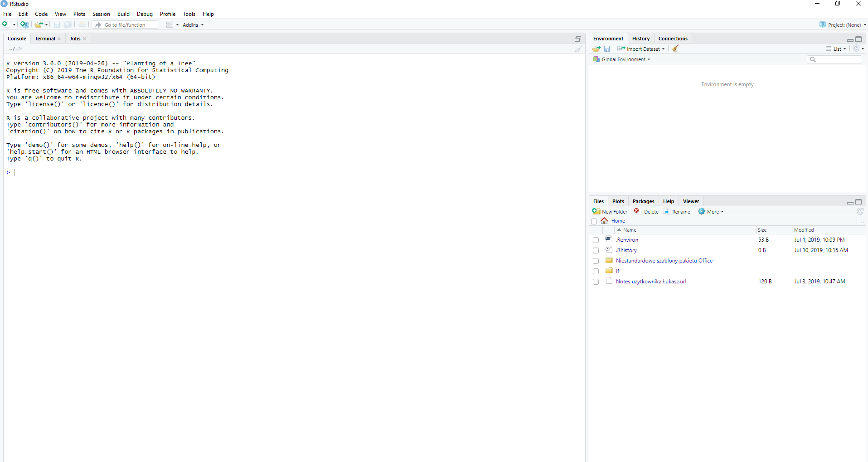This screenshot has width=868, height=462.
Task: Maximize the Environment pane
Action: [858, 39]
